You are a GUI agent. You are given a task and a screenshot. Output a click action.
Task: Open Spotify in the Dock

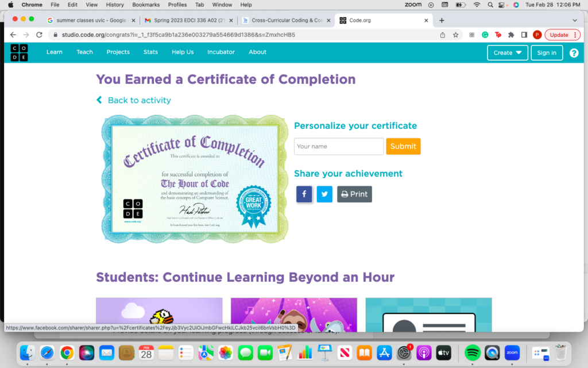pyautogui.click(x=473, y=352)
